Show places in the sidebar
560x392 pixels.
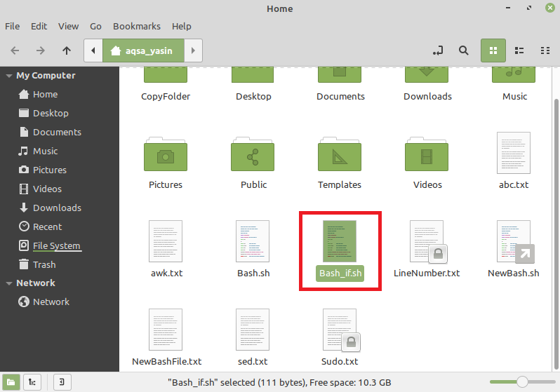11,382
